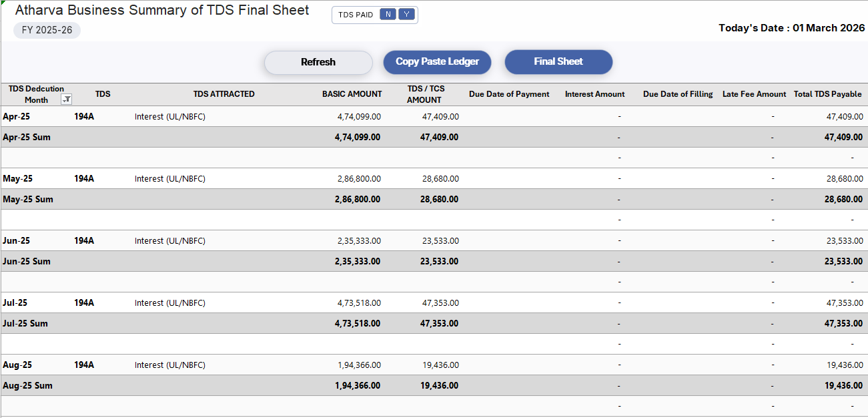Open the Final Sheet view
The width and height of the screenshot is (868, 418).
[x=558, y=61]
